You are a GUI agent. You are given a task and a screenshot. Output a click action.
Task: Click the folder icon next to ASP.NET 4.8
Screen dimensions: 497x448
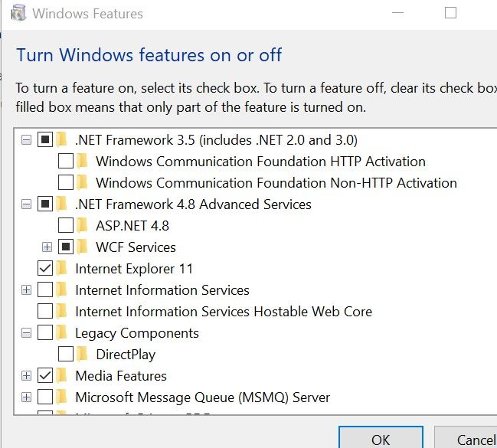pyautogui.click(x=83, y=226)
